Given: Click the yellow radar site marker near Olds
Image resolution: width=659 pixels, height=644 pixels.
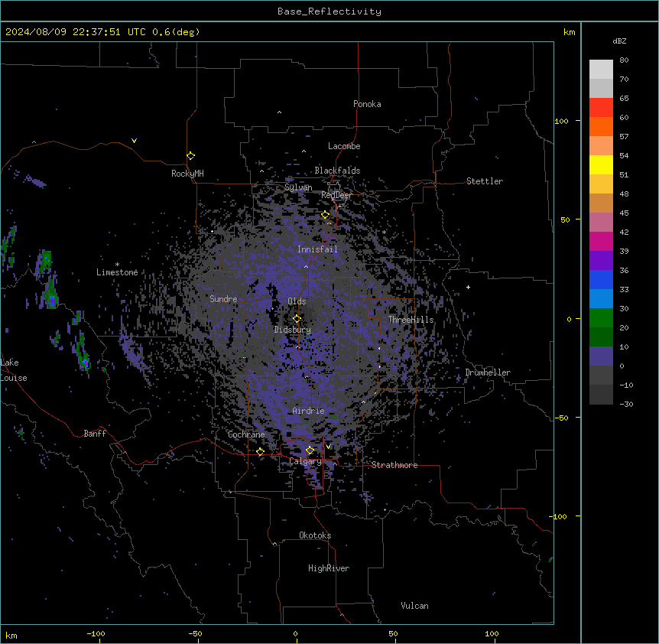Looking at the screenshot, I should click(x=297, y=319).
